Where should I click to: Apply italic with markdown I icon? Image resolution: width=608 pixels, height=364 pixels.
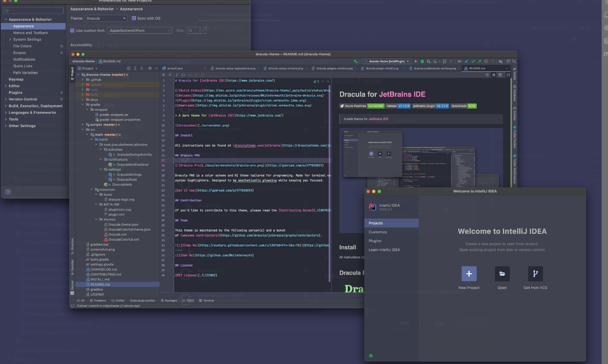176,75
